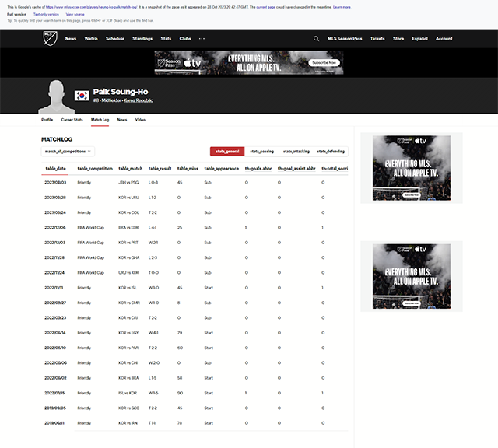Click the MLS shield logo
Image resolution: width=498 pixels, height=448 pixels.
[x=50, y=38]
